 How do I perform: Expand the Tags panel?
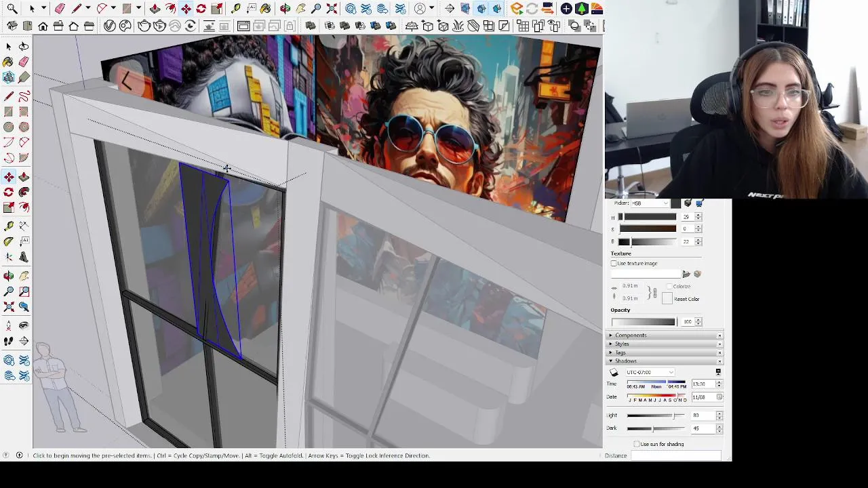[610, 352]
